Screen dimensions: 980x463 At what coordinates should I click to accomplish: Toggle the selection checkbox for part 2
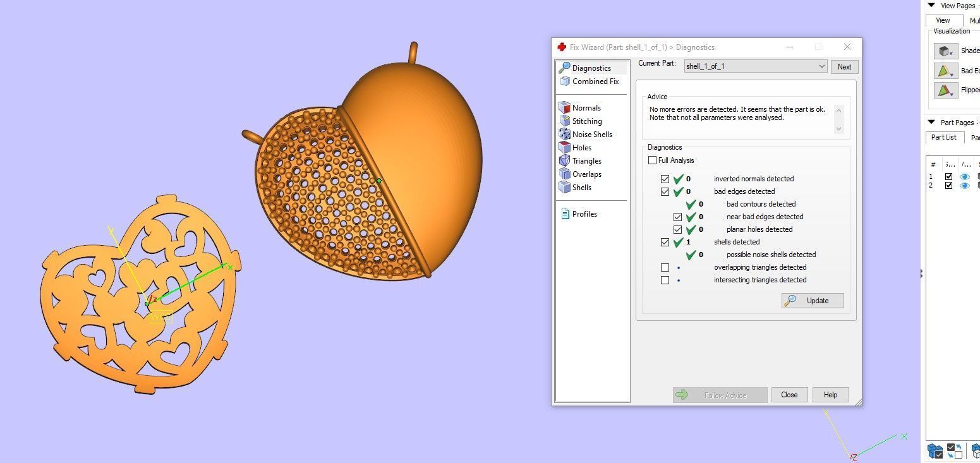click(x=948, y=186)
